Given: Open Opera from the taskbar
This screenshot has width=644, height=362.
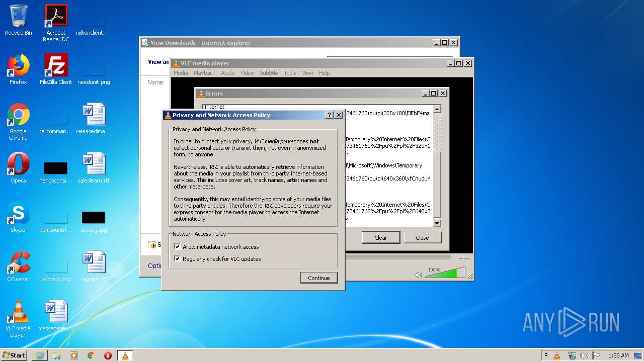Looking at the screenshot, I should click(x=108, y=355).
